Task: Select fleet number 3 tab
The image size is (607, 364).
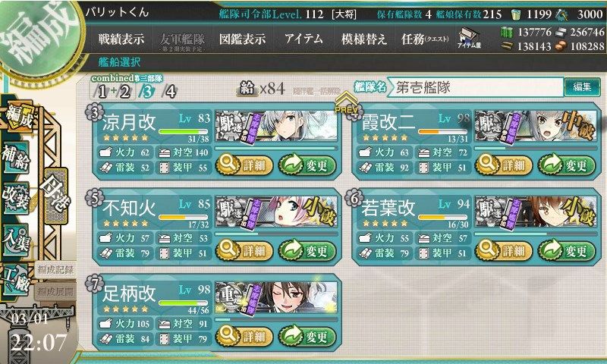Action: (x=147, y=91)
